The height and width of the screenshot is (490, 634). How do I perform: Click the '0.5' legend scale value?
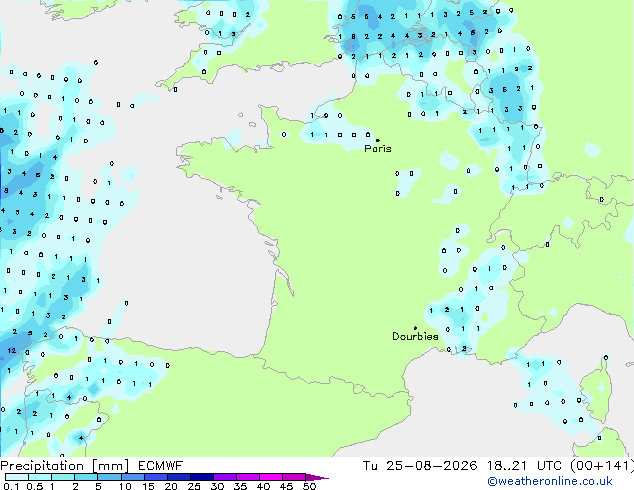point(35,486)
